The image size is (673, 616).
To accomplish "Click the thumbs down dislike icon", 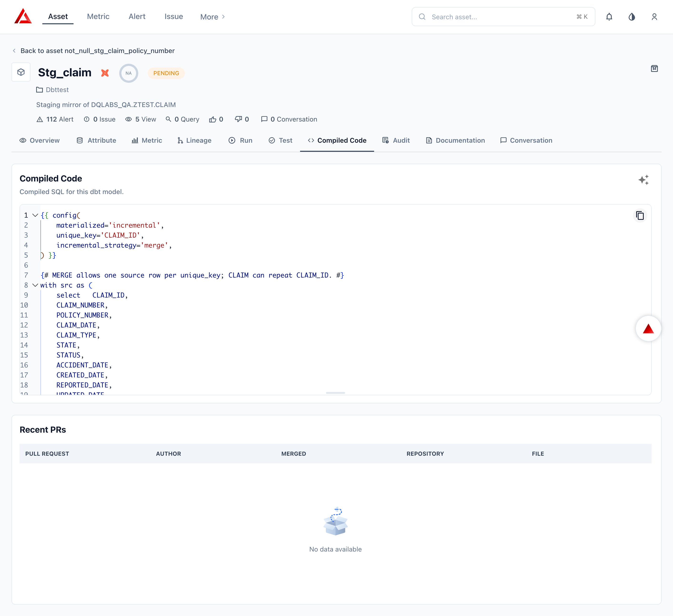I will pos(238,119).
